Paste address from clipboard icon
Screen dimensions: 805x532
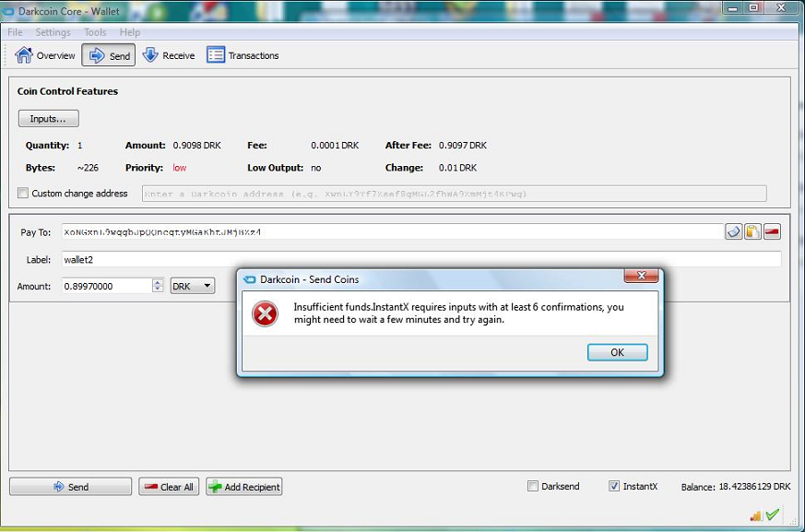click(x=752, y=231)
